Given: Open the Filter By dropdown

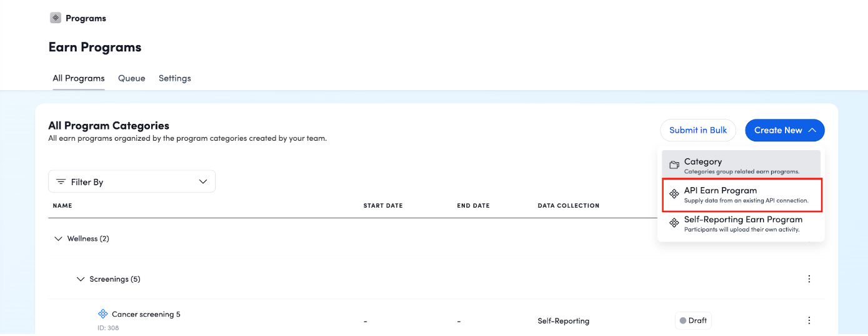Looking at the screenshot, I should pyautogui.click(x=132, y=181).
